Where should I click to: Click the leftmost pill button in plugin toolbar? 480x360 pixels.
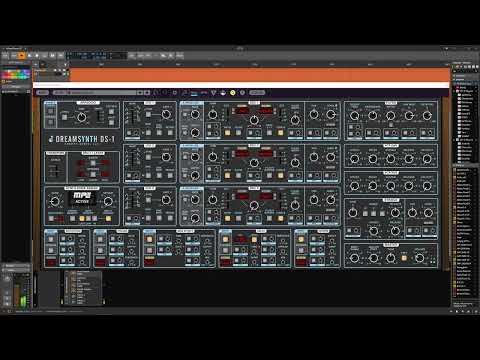[x=42, y=93]
